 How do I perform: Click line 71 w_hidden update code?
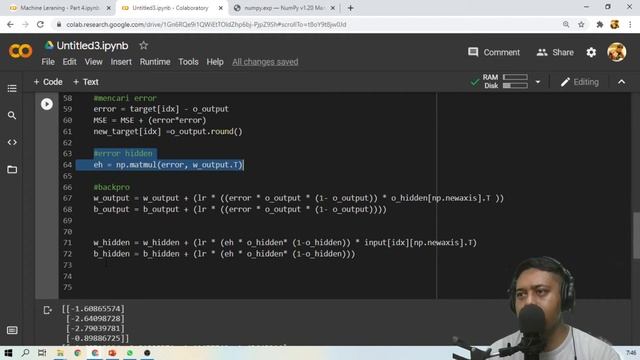click(285, 242)
